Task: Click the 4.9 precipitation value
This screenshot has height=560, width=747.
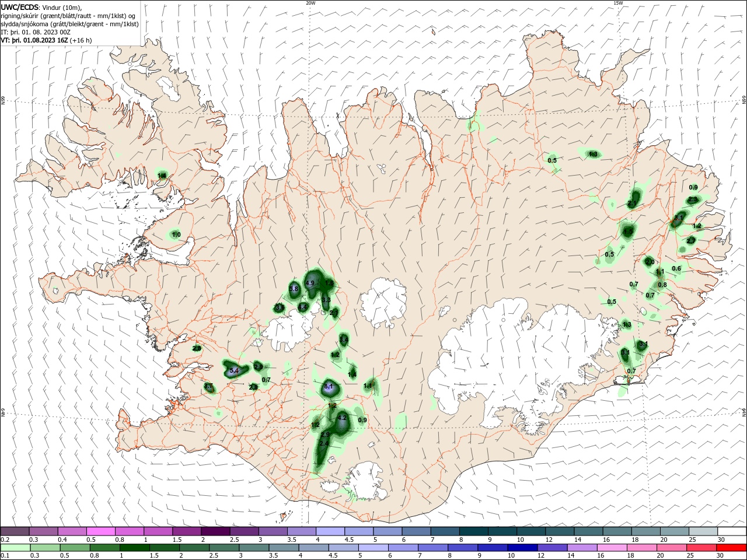Action: [x=310, y=283]
